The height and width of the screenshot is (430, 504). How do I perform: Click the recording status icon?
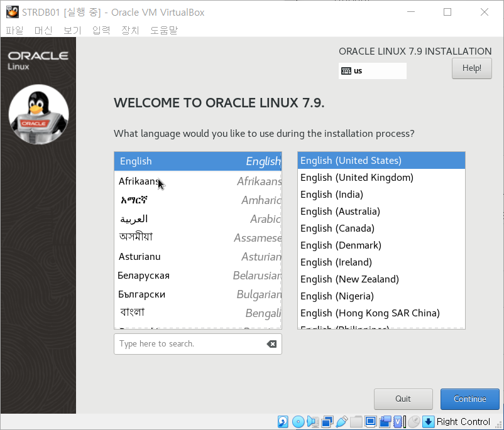pyautogui.click(x=385, y=422)
